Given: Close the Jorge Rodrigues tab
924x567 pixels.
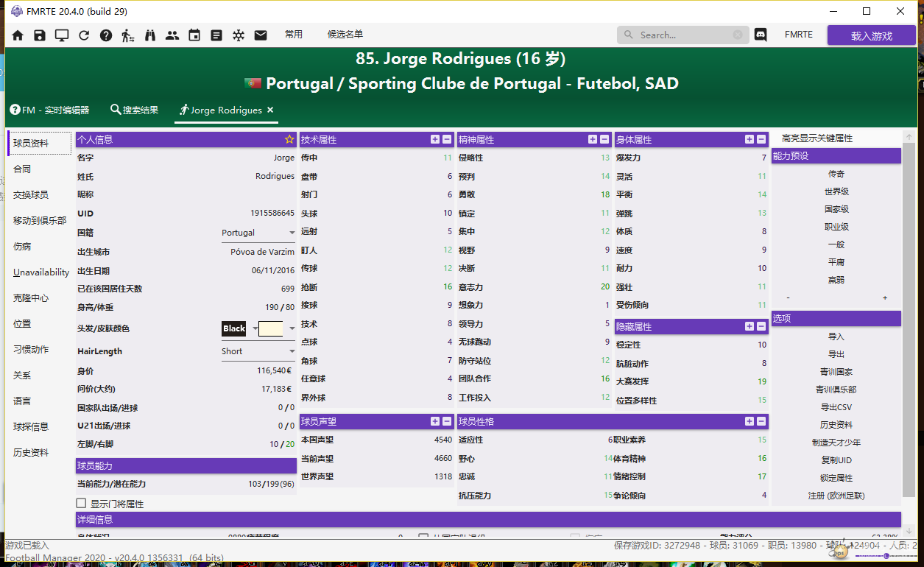Looking at the screenshot, I should click(x=270, y=110).
